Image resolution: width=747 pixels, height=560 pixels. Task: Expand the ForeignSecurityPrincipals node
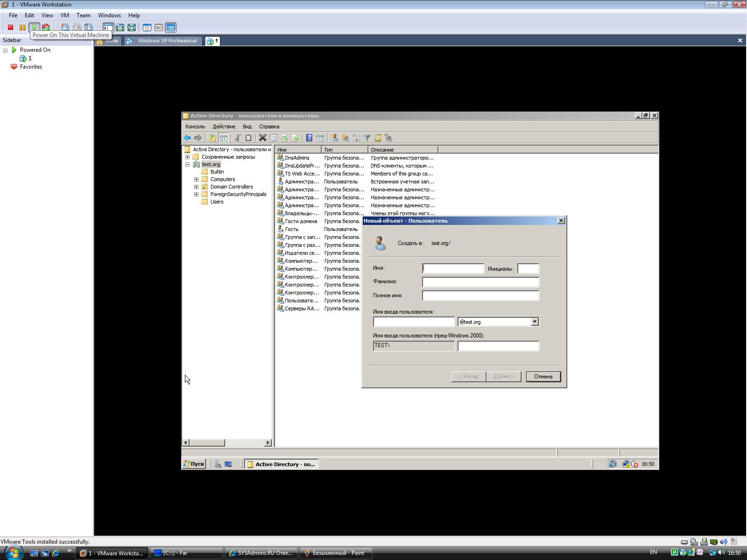tap(197, 194)
